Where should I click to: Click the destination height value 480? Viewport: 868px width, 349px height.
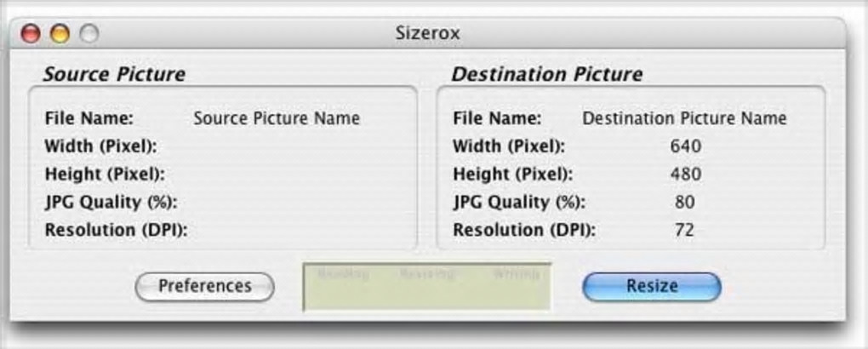coord(685,174)
